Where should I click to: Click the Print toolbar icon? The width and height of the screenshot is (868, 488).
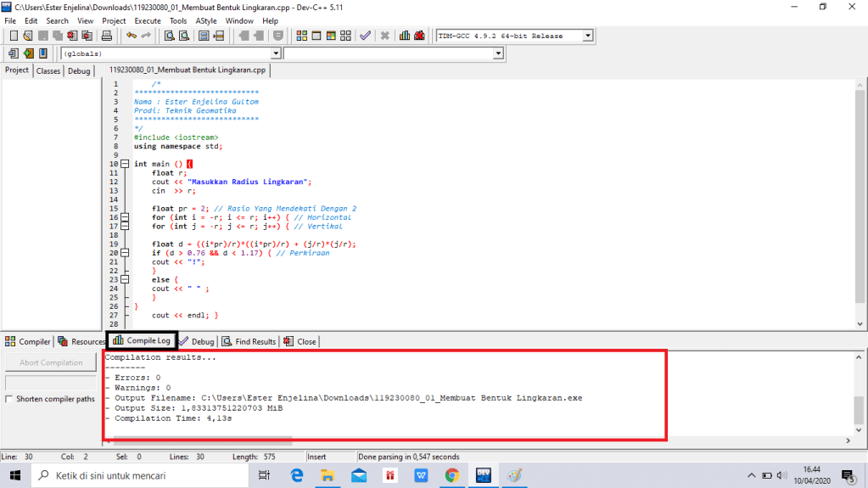[107, 36]
